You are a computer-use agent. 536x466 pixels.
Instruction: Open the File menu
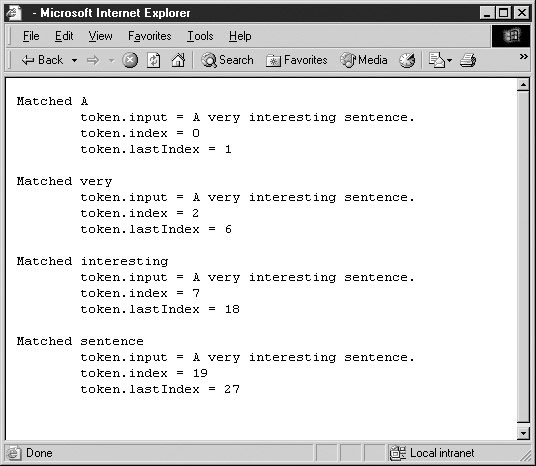point(31,36)
